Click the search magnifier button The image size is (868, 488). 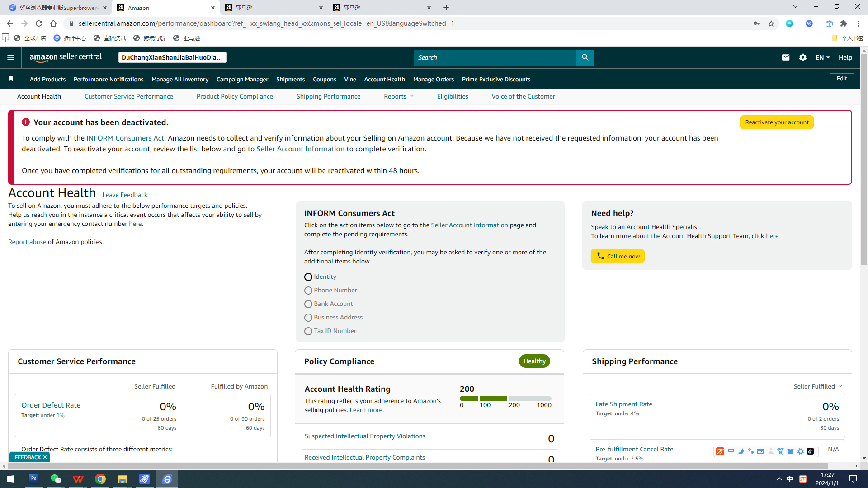(x=585, y=57)
